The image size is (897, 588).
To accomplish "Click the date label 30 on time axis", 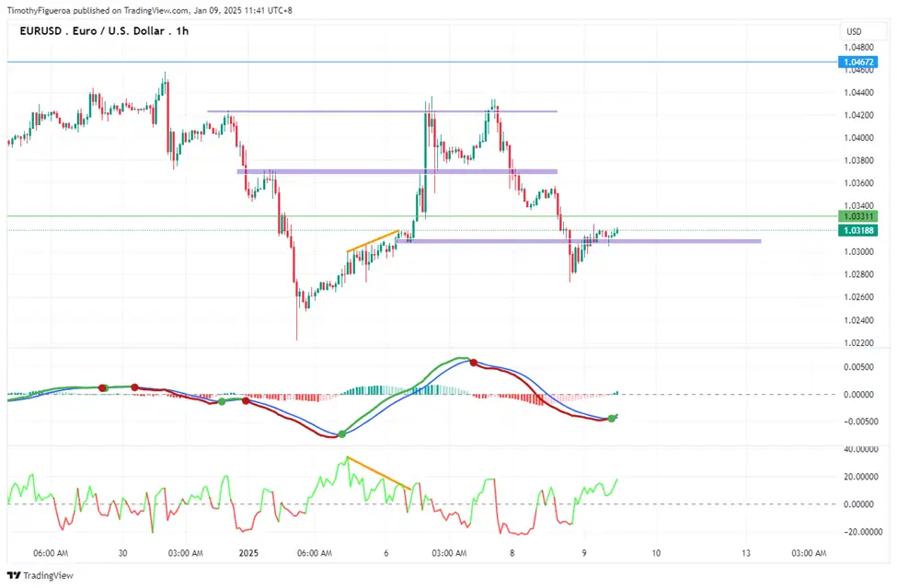I will [x=122, y=553].
